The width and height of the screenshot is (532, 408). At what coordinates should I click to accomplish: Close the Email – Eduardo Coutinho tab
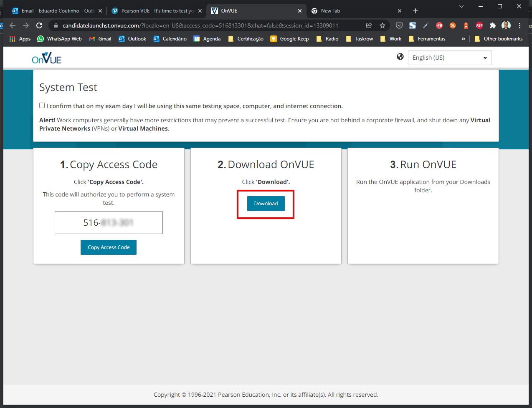[x=100, y=11]
